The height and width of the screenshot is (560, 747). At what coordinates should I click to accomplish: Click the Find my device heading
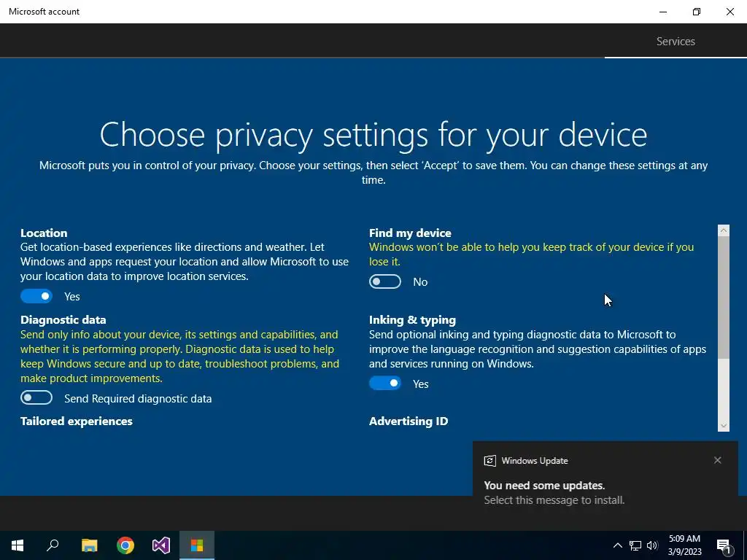coord(410,233)
